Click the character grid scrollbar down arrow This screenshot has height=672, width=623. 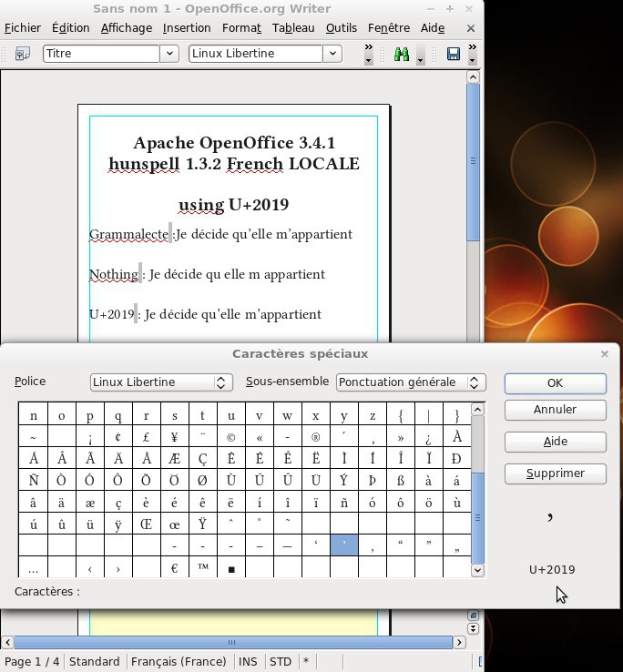pyautogui.click(x=477, y=570)
